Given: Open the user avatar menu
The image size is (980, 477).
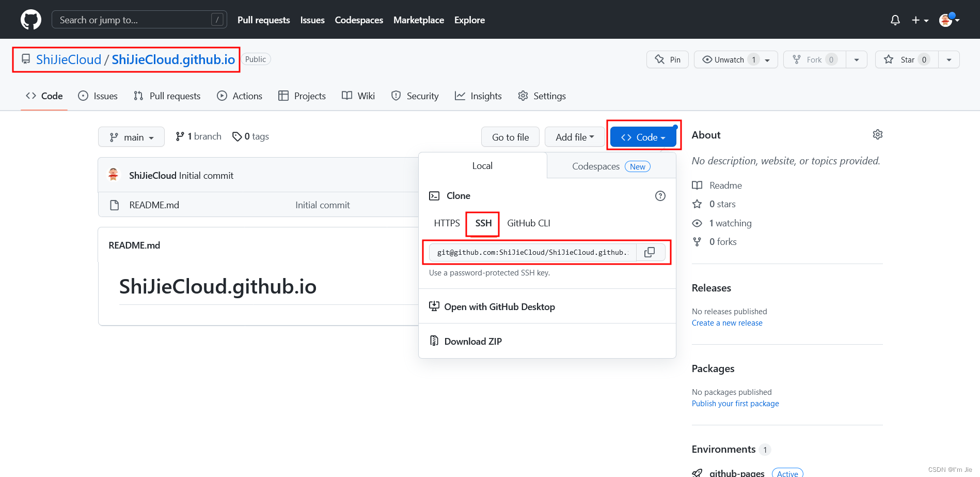Looking at the screenshot, I should coord(949,20).
